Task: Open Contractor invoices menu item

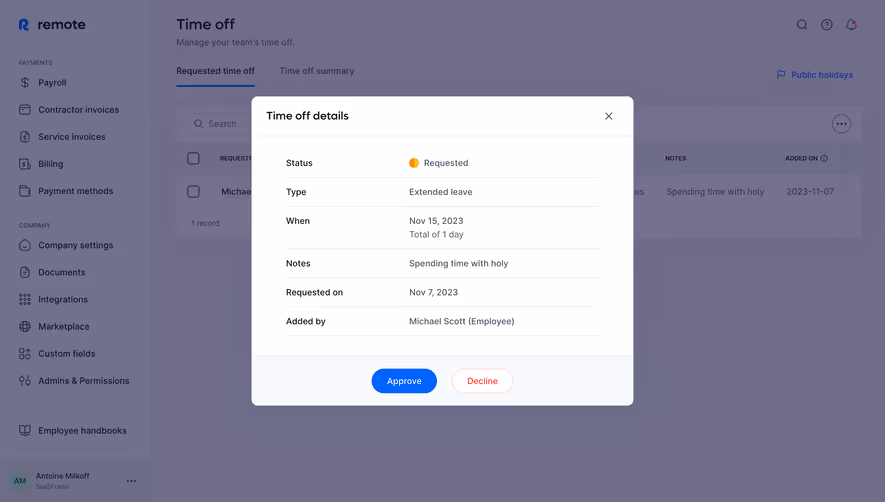Action: (78, 110)
